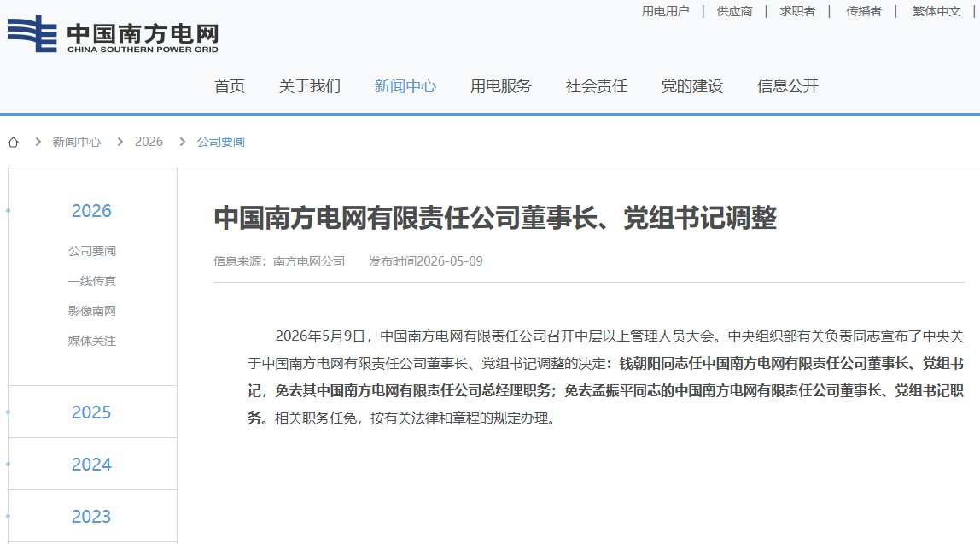
Task: Expand the 2023 sidebar section
Action: 91,516
